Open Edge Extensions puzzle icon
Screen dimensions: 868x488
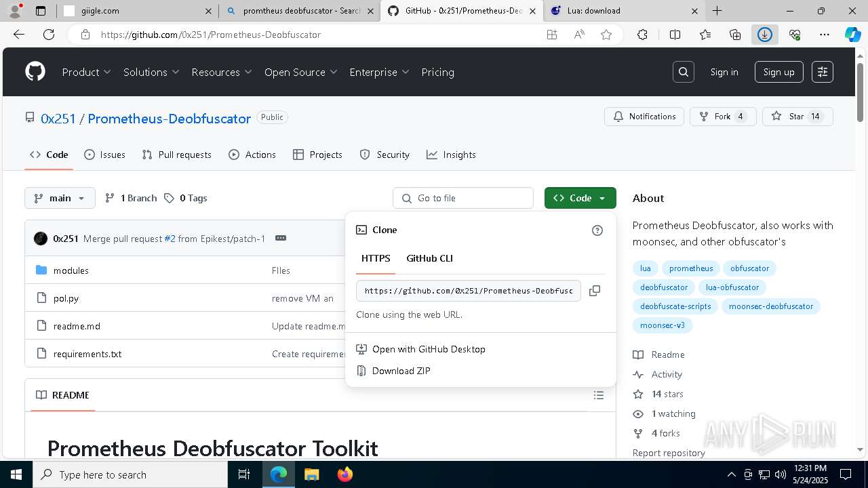coord(642,35)
